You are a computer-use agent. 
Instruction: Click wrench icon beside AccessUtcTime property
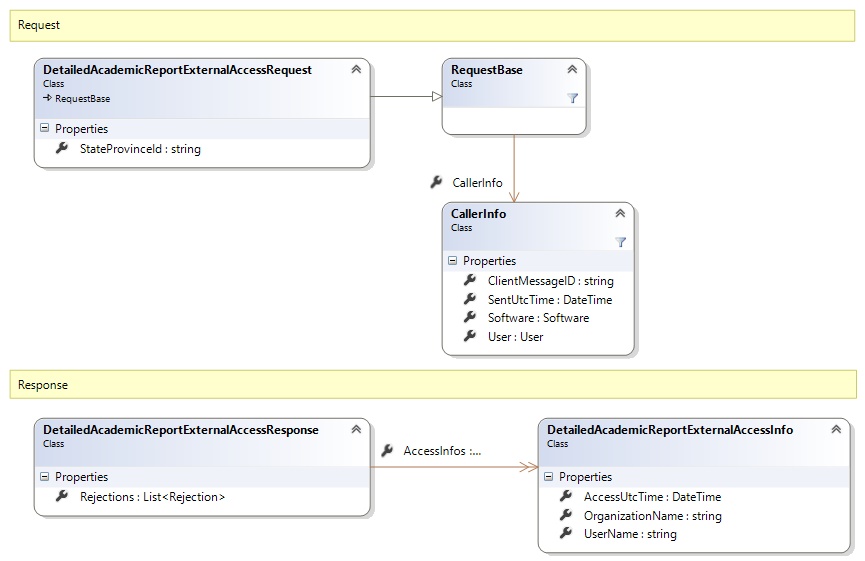point(566,497)
